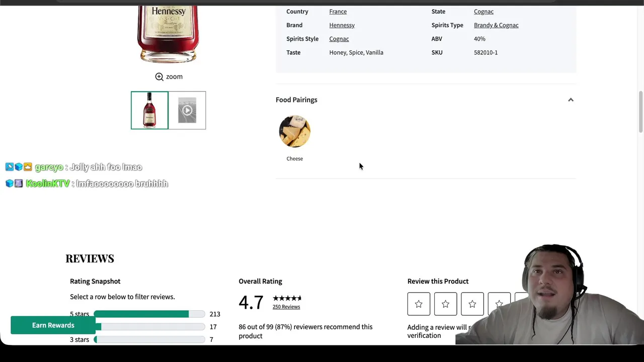Viewport: 644px width, 362px height.
Task: Filter reviews by 3 stars row
Action: pos(145,339)
